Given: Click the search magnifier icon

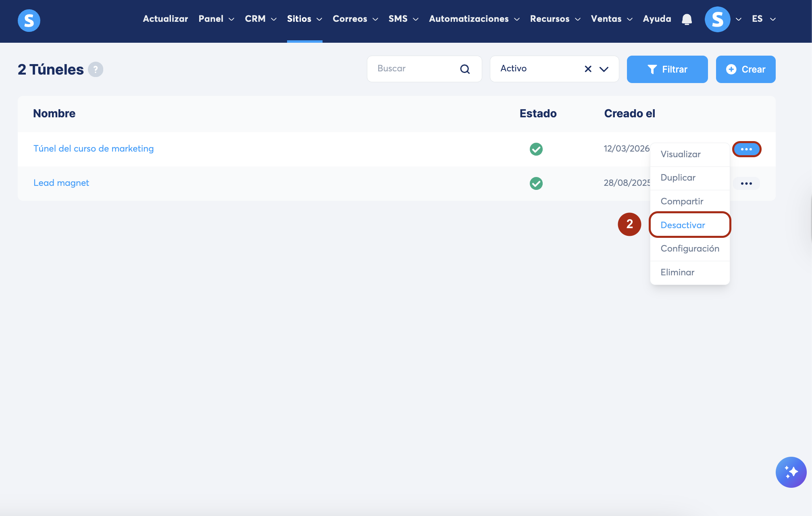Looking at the screenshot, I should [x=465, y=69].
